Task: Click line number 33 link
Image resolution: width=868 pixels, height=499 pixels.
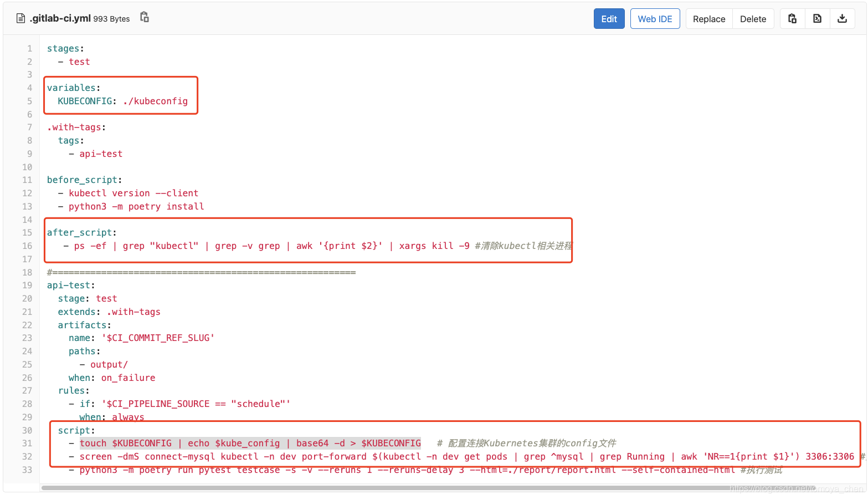Action: click(x=27, y=470)
